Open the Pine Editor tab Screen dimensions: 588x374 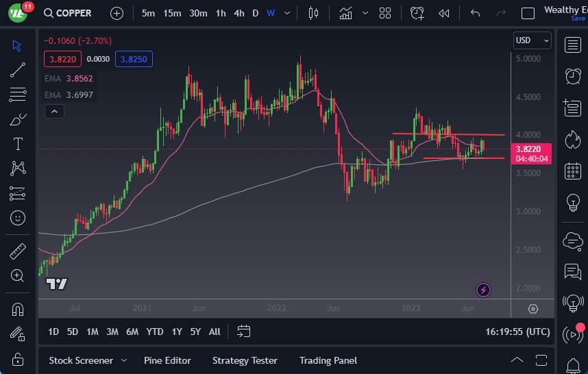point(167,360)
